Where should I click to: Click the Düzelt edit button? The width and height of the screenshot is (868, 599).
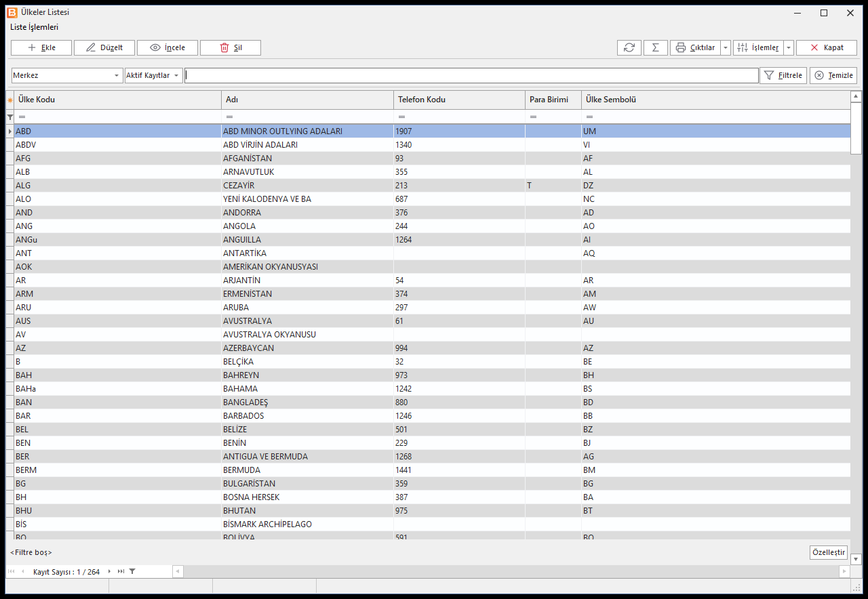pos(104,47)
